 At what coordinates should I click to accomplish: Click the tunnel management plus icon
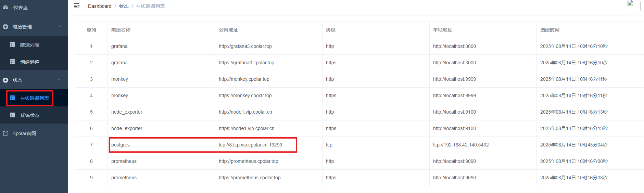pos(5,27)
